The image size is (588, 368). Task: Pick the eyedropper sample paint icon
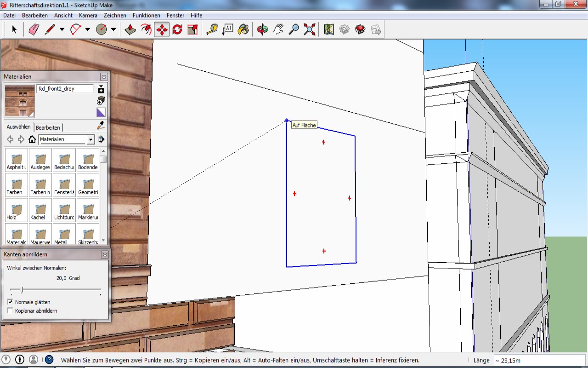point(101,126)
